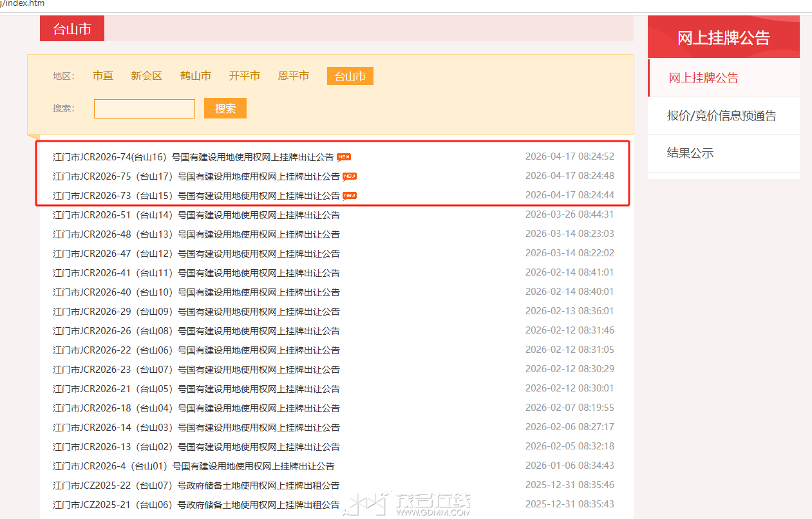Image resolution: width=812 pixels, height=519 pixels.
Task: Click the 台山市 red section header
Action: pos(72,29)
